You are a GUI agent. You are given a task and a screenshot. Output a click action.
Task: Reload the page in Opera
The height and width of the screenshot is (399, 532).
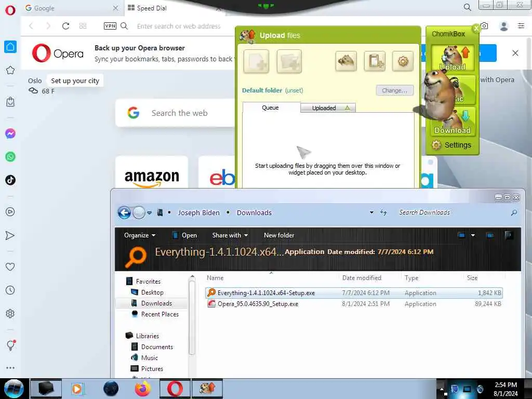[66, 26]
